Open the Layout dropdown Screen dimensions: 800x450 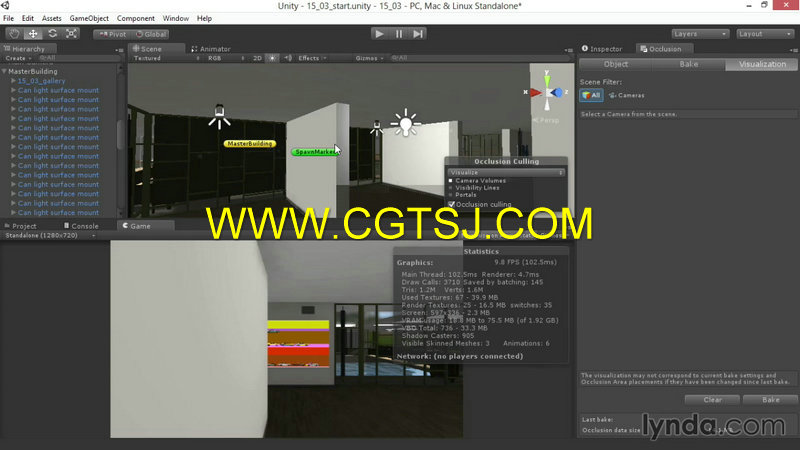click(x=765, y=34)
